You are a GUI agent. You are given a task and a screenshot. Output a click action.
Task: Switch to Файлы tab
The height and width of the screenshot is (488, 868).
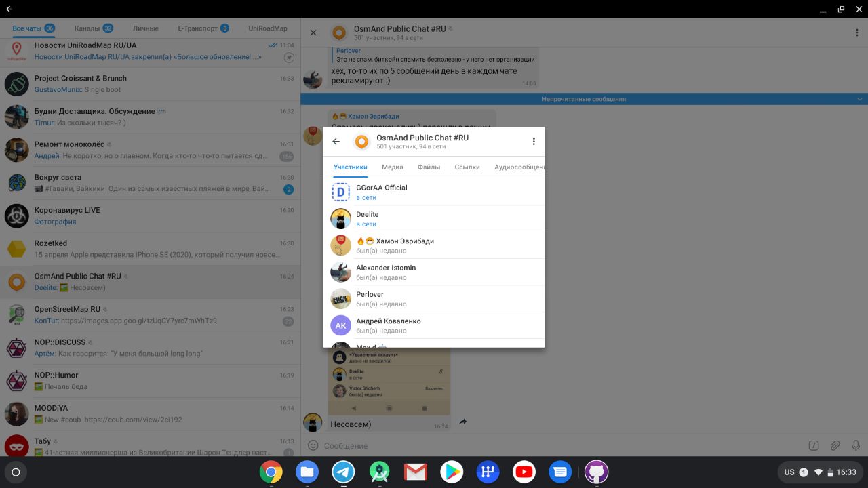429,167
